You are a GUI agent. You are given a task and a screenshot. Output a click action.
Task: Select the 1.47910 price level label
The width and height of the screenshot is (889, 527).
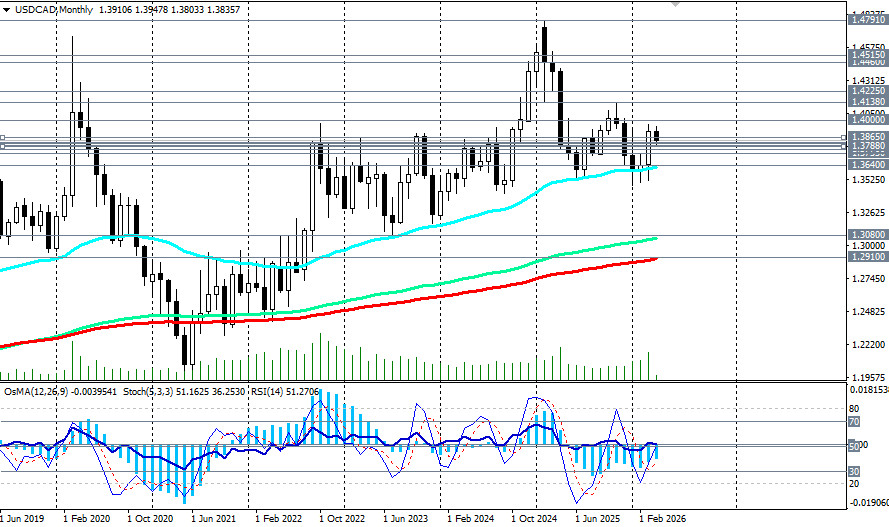pos(866,19)
